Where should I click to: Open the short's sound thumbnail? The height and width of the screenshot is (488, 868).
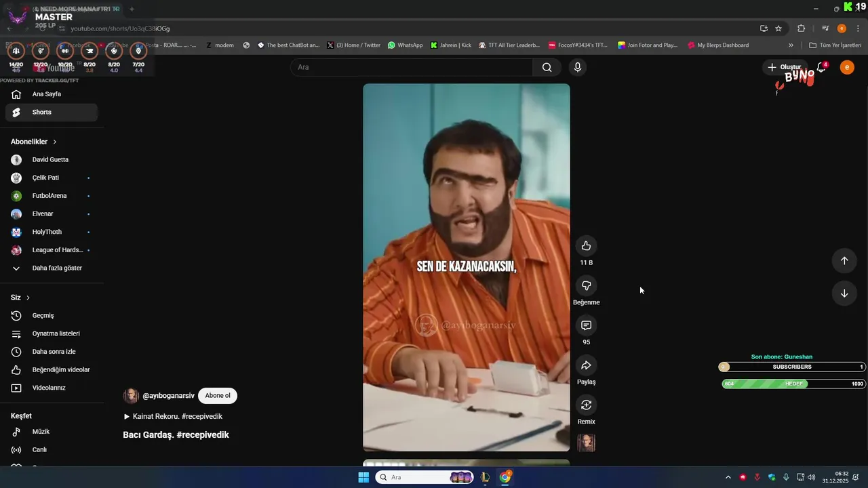[x=587, y=443]
